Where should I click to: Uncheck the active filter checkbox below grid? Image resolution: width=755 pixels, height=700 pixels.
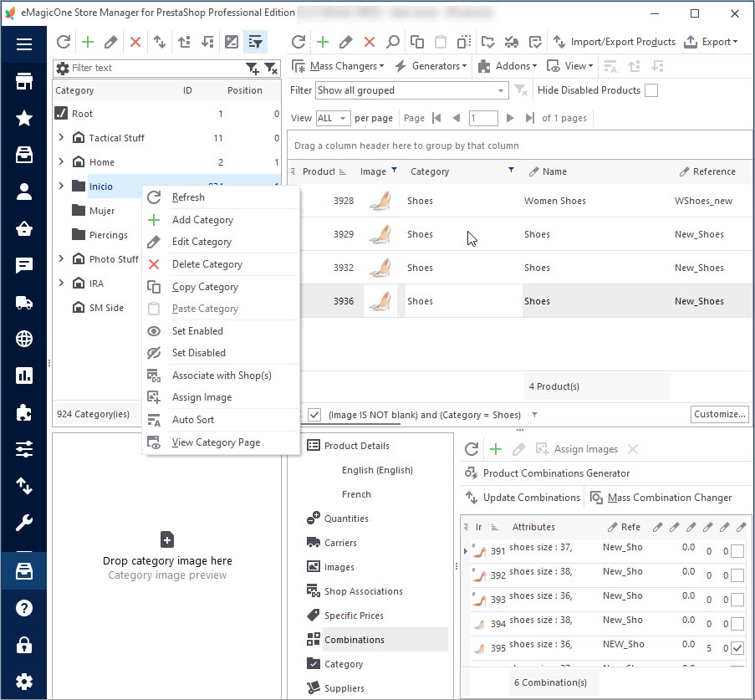(314, 415)
